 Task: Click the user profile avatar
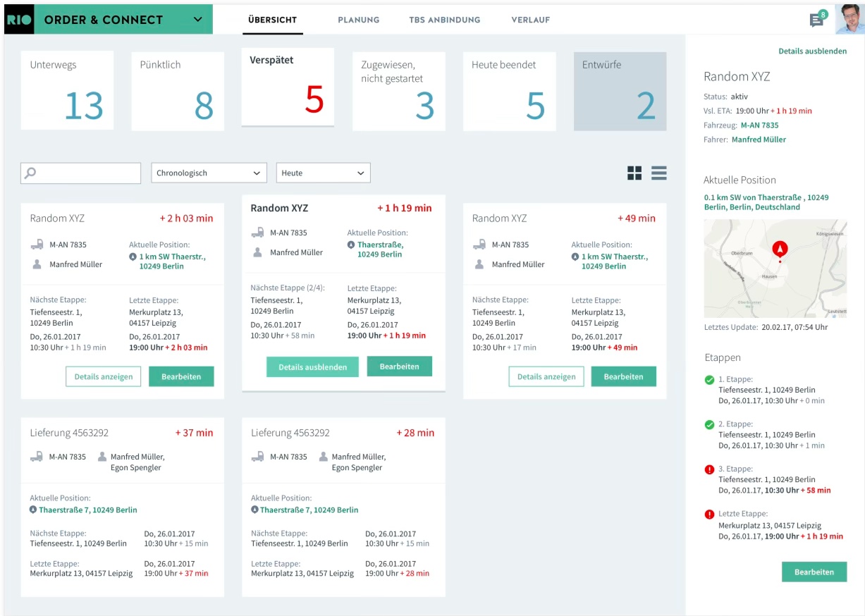pos(849,19)
